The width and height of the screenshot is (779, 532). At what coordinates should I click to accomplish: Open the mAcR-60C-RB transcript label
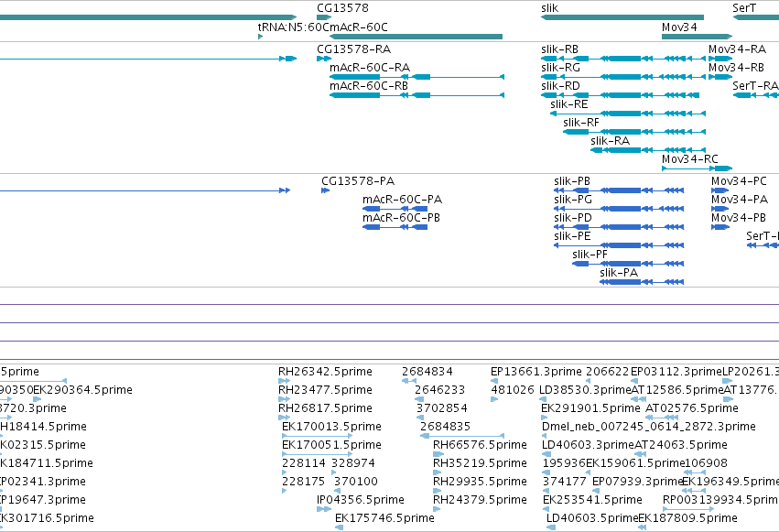coord(369,86)
